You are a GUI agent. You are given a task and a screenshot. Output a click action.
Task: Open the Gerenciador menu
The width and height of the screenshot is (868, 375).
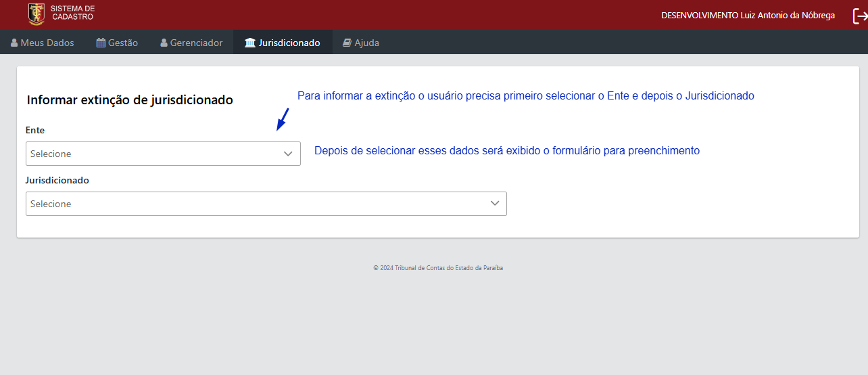click(x=191, y=43)
